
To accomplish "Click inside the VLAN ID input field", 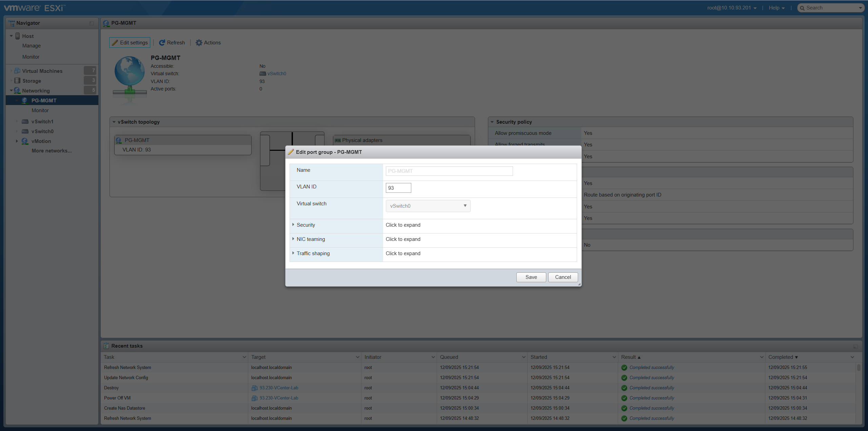I will (398, 188).
